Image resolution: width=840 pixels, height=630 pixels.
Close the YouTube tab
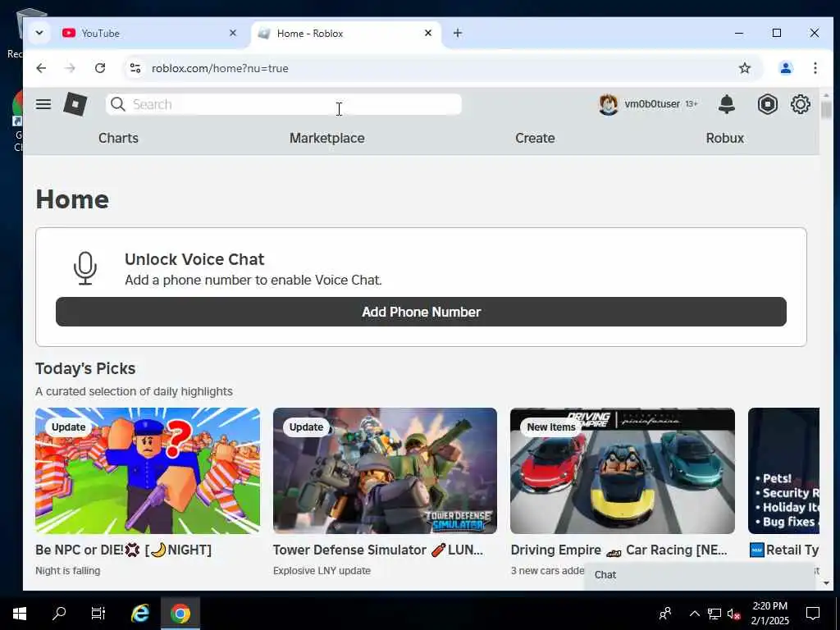[x=232, y=33]
